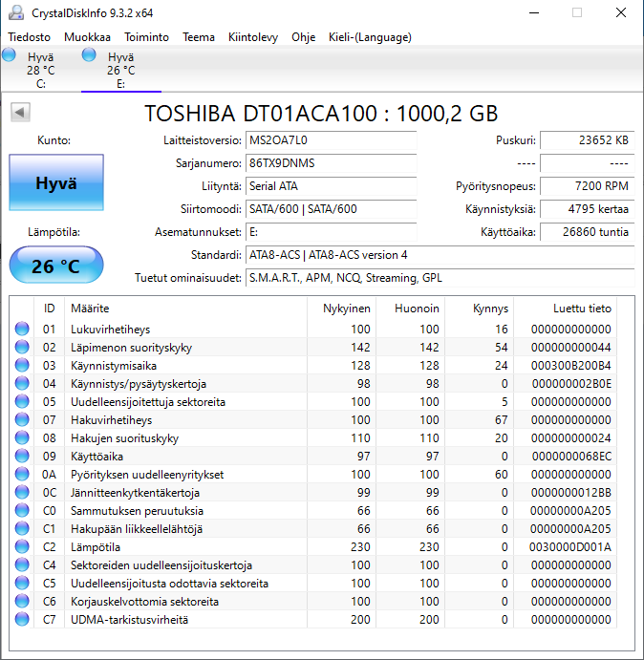Open the Kiintolevy menu
644x660 pixels.
pos(253,37)
